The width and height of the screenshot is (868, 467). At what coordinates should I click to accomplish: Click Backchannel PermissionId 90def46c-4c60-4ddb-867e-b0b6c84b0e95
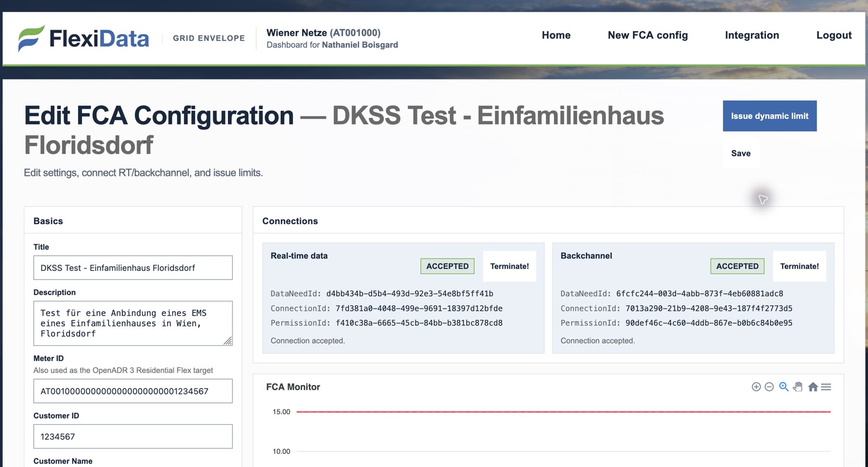click(x=709, y=323)
